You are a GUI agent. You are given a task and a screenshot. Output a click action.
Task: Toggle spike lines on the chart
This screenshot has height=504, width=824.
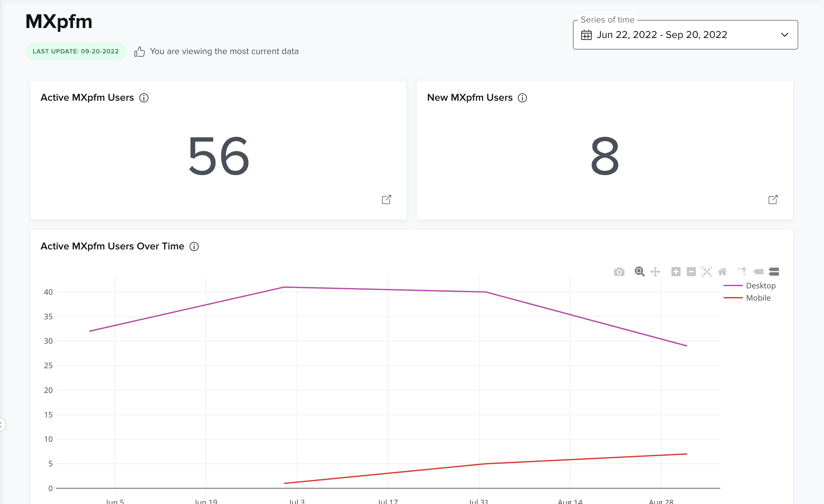coord(742,272)
